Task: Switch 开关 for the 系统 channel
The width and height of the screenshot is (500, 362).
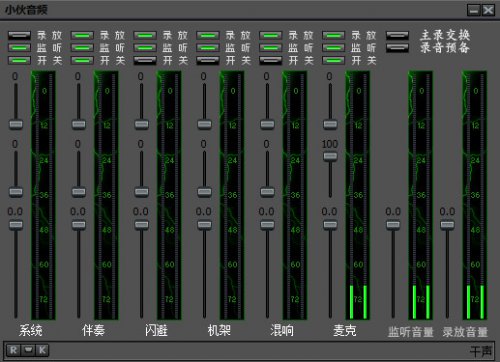Action: (x=19, y=60)
